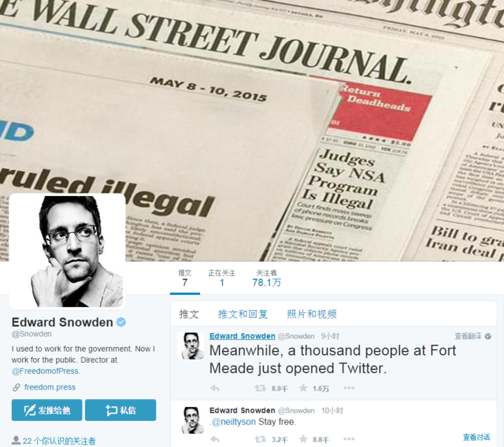
Task: Click the blue verified badge beside name
Action: (x=121, y=322)
